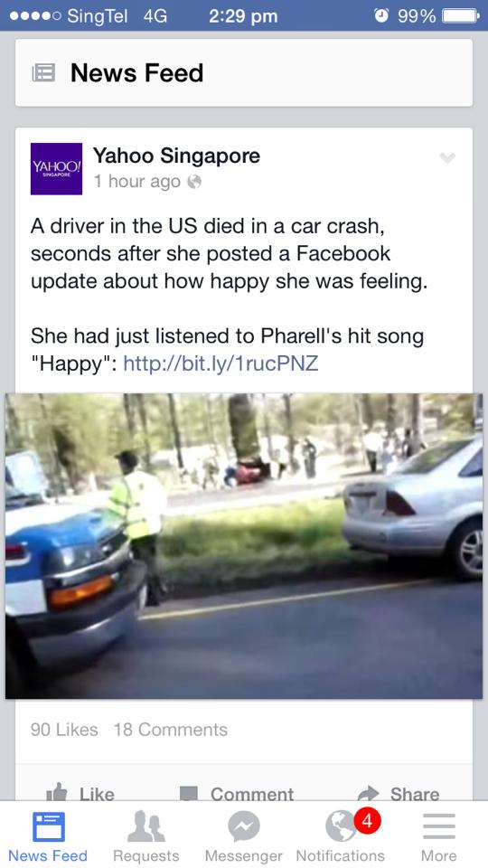
Task: Tap the News Feed header title
Action: 136,73
